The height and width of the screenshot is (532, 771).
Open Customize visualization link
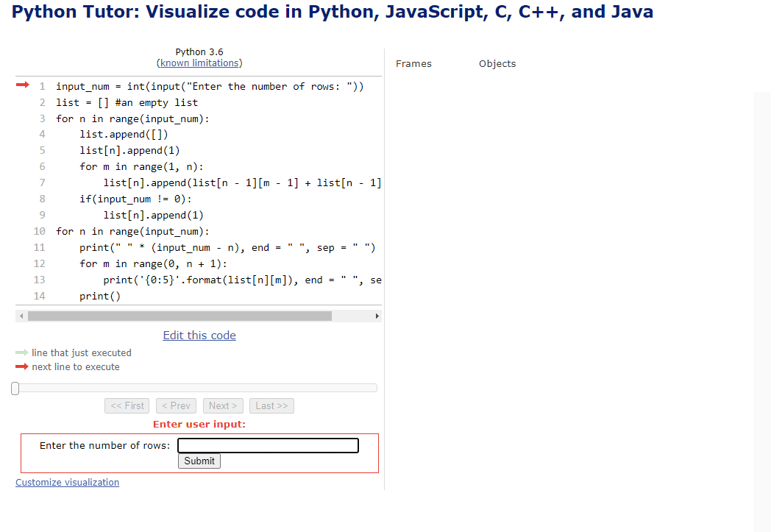coord(68,483)
